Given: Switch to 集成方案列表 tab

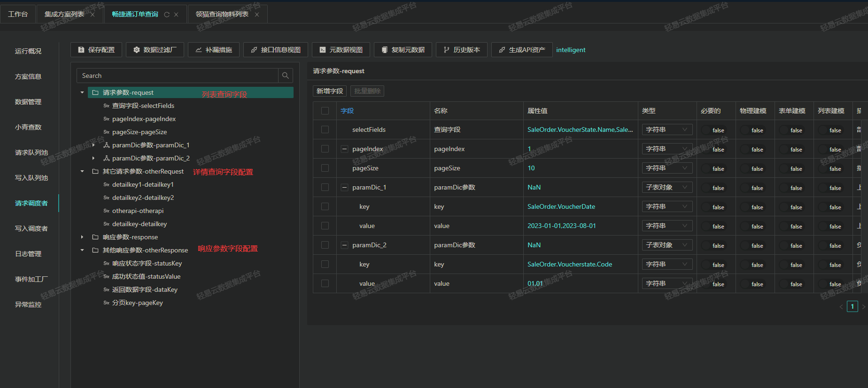Looking at the screenshot, I should 64,14.
